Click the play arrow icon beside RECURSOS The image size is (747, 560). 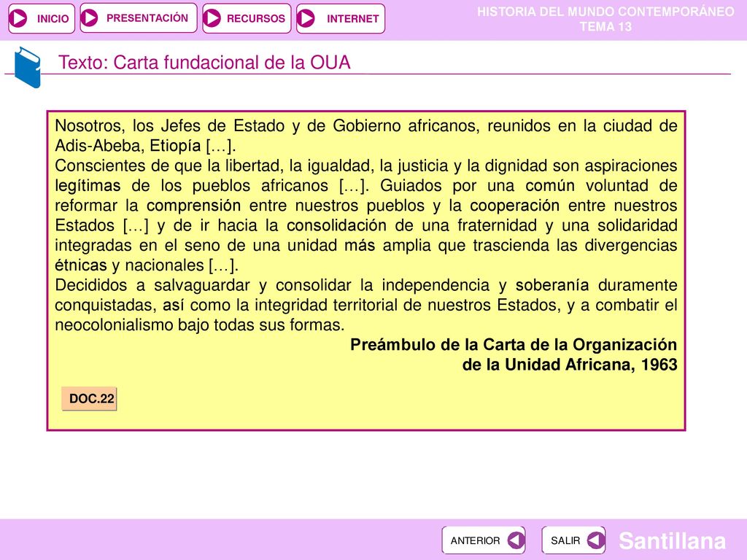[212, 18]
